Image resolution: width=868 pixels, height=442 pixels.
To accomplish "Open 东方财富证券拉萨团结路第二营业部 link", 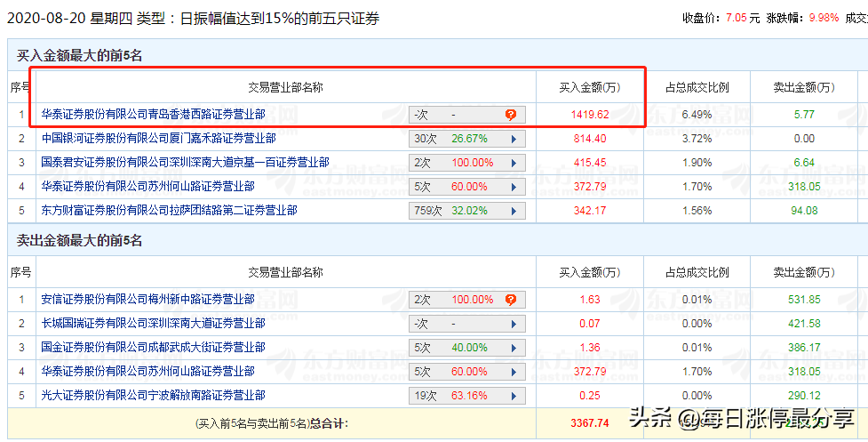I will coord(169,211).
